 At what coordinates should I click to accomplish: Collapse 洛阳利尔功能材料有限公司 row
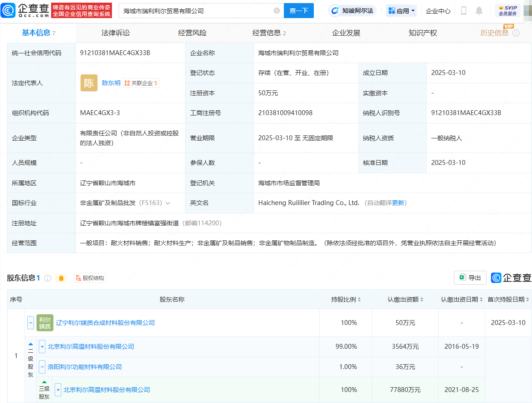(x=42, y=367)
